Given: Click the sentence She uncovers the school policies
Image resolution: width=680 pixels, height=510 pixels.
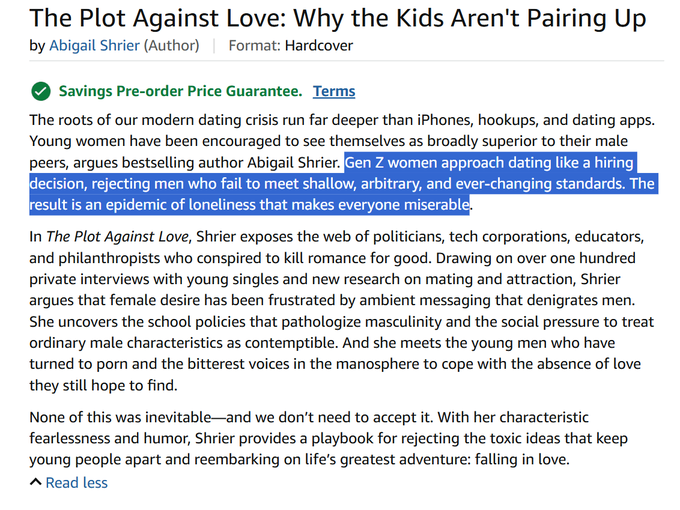Looking at the screenshot, I should point(342,332).
